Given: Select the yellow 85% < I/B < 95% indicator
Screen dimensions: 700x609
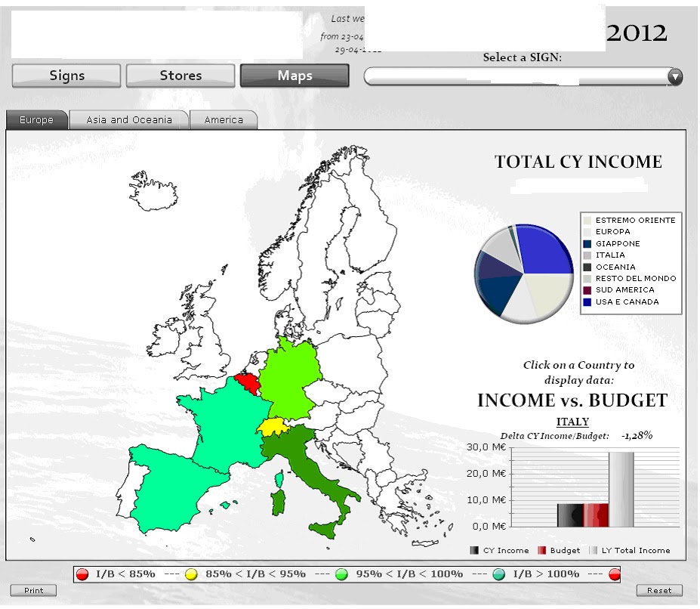Looking at the screenshot, I should [x=193, y=573].
